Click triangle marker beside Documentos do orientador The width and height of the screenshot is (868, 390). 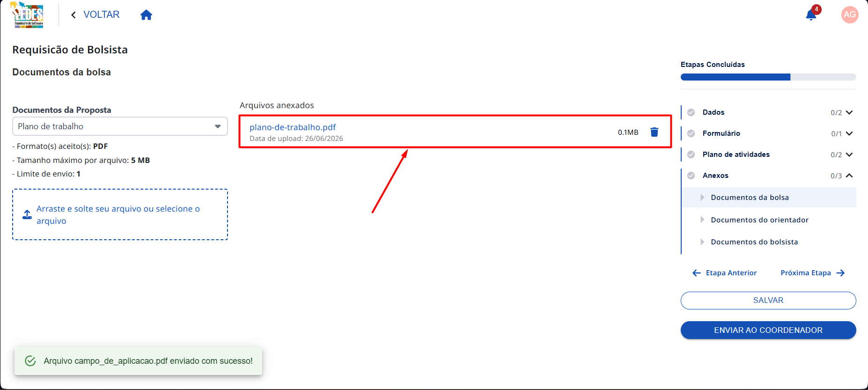702,220
